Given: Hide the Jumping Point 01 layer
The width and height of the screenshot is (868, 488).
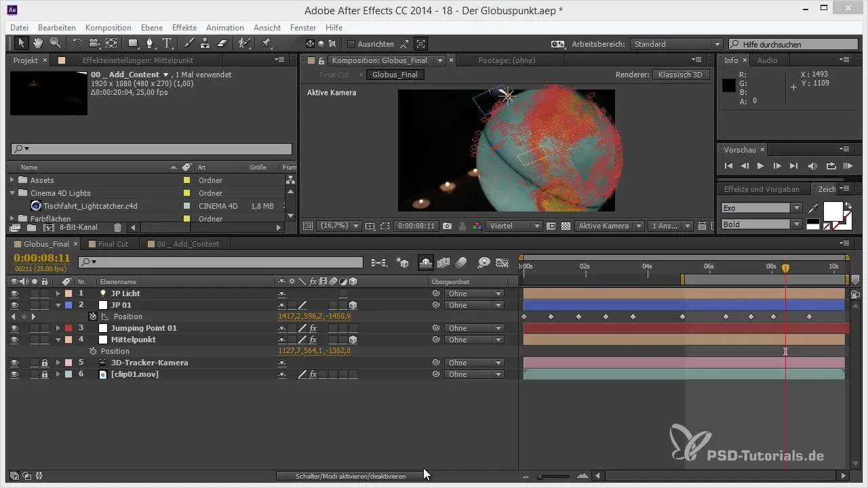Looking at the screenshot, I should tap(14, 328).
